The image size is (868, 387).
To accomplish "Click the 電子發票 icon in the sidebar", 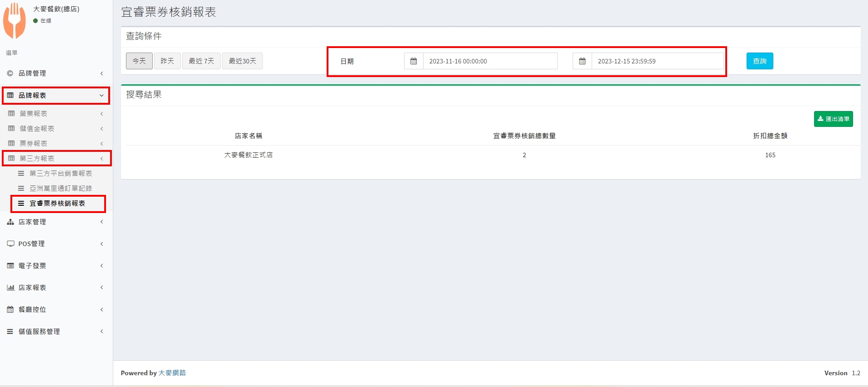I will [10, 266].
